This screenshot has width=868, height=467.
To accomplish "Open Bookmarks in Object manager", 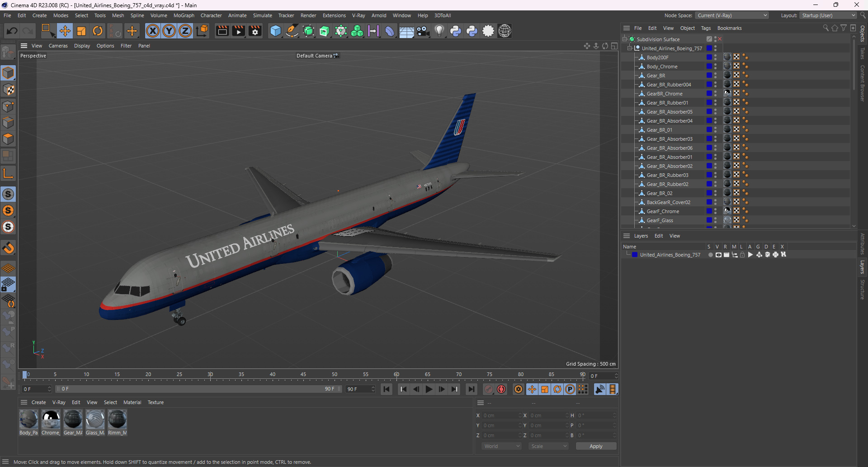I will (729, 28).
